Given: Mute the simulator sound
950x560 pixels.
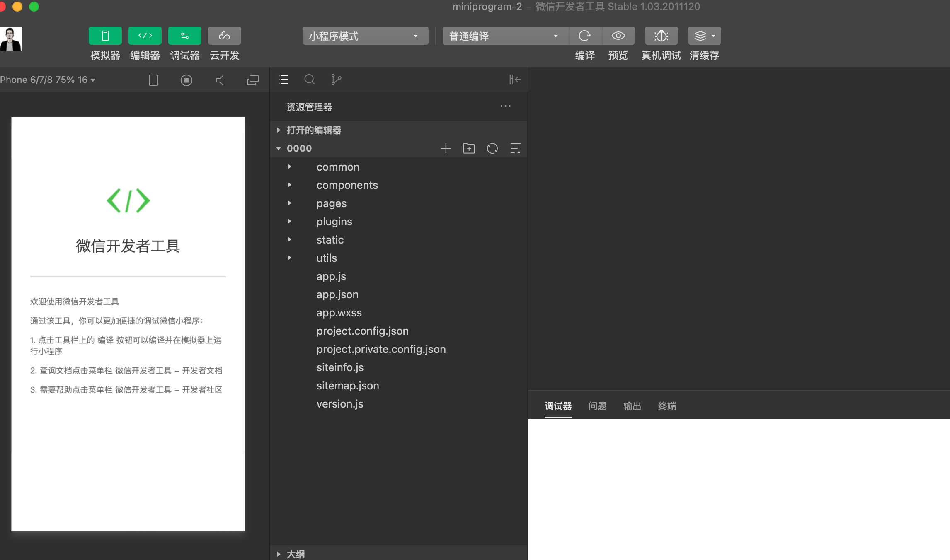Looking at the screenshot, I should point(220,80).
